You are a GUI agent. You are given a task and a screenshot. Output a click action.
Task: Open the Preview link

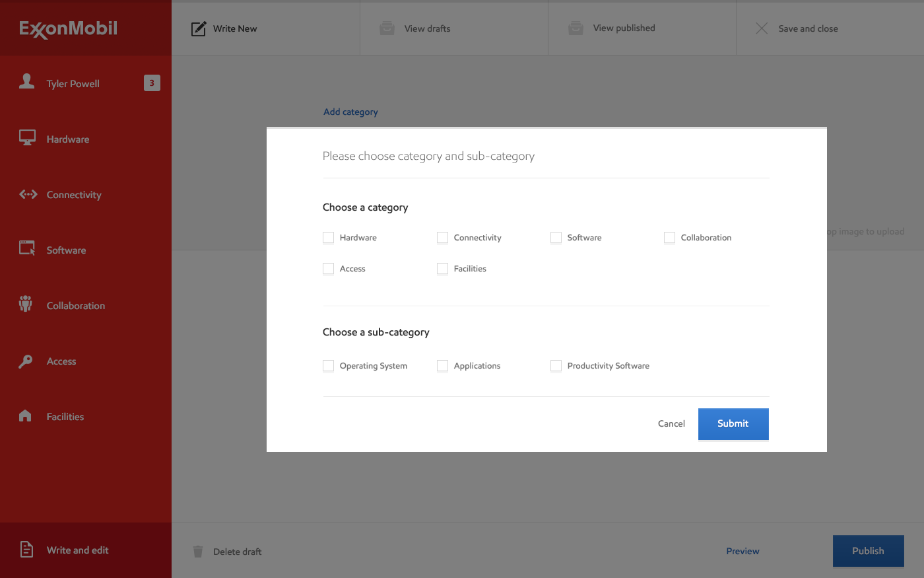pos(742,551)
